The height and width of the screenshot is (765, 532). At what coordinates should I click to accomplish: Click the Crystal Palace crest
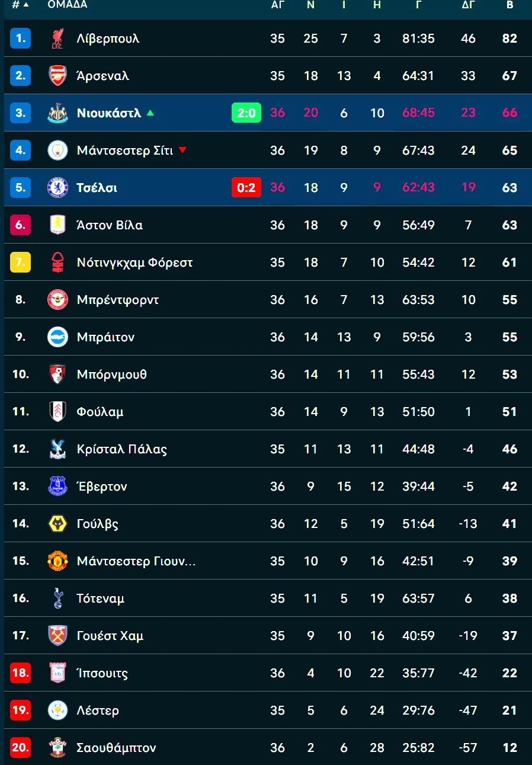57,449
